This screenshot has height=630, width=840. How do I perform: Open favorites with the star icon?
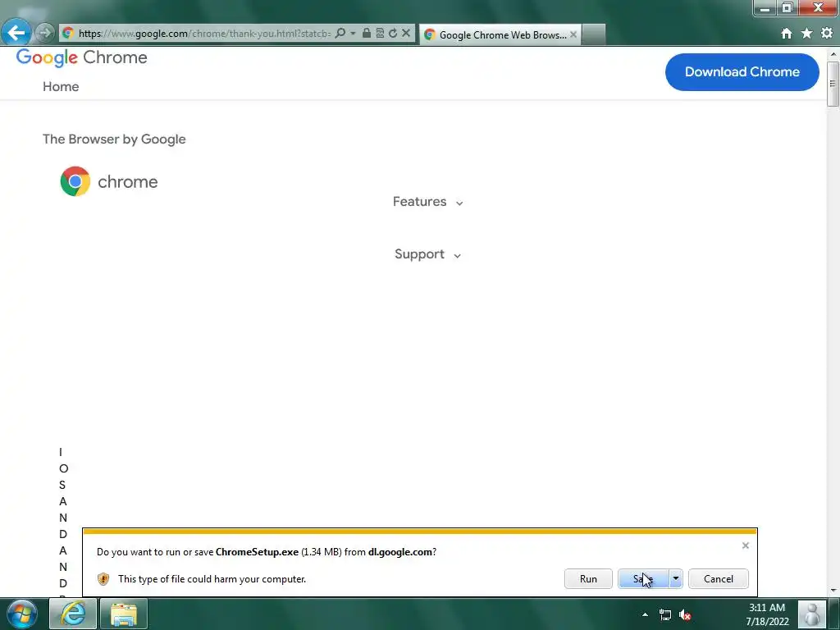[x=807, y=33]
